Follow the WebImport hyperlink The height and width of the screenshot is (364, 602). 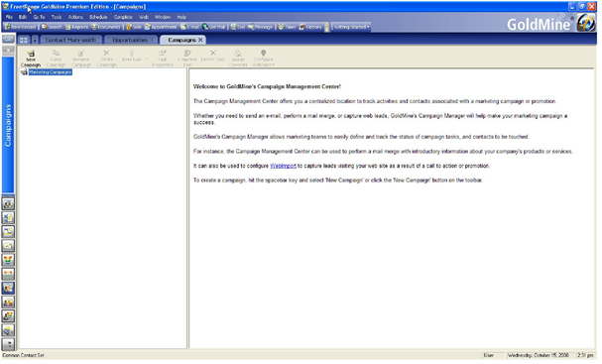283,166
